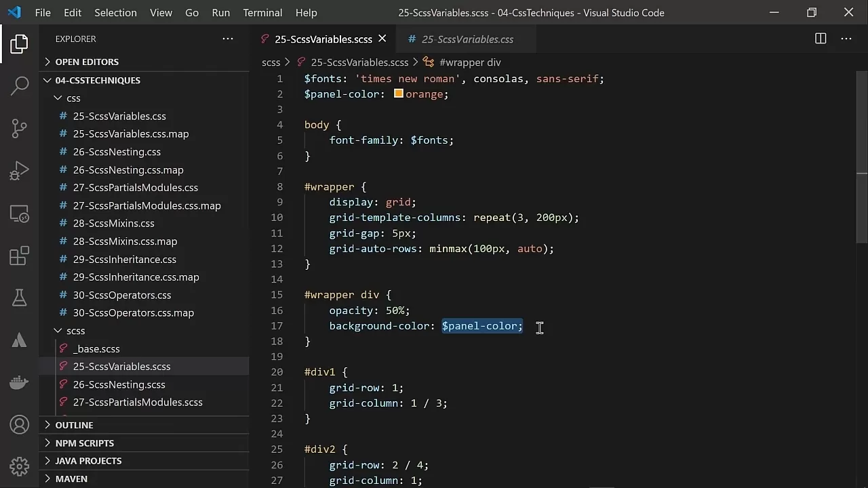This screenshot has width=868, height=488.
Task: Click the Split Editor icon
Action: [x=821, y=39]
